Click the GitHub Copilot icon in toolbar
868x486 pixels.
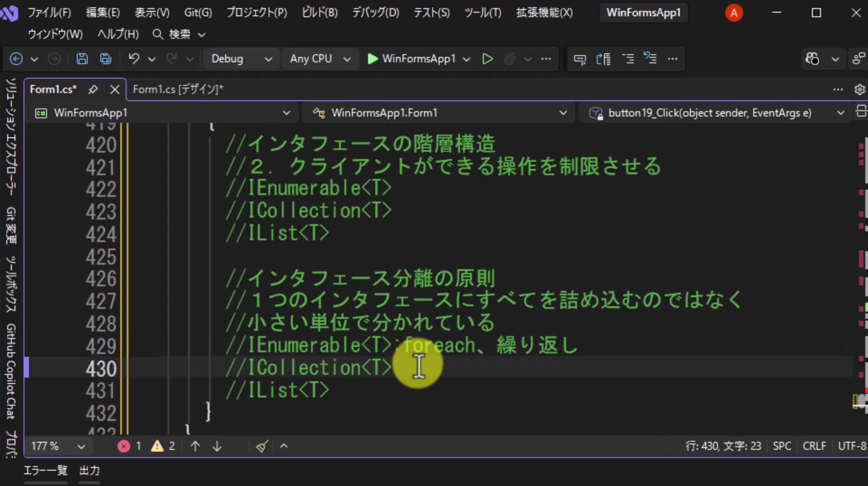pos(812,59)
